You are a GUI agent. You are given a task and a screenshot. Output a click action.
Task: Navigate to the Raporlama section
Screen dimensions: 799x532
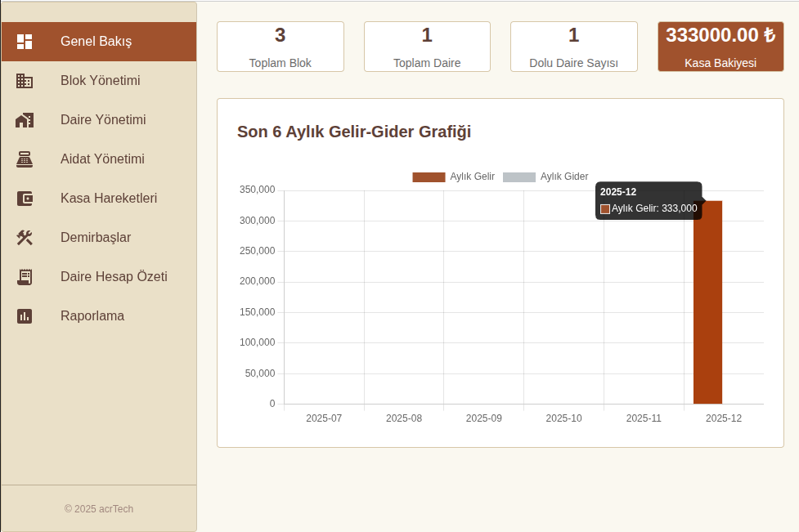click(92, 315)
